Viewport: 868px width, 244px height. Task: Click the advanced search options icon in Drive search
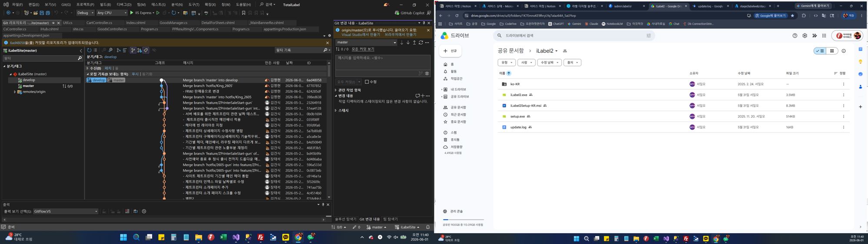(x=649, y=36)
